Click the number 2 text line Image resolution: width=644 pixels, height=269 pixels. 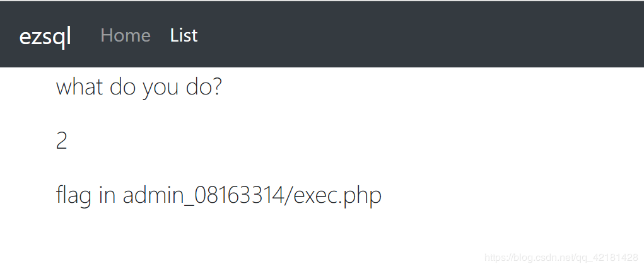pos(61,142)
